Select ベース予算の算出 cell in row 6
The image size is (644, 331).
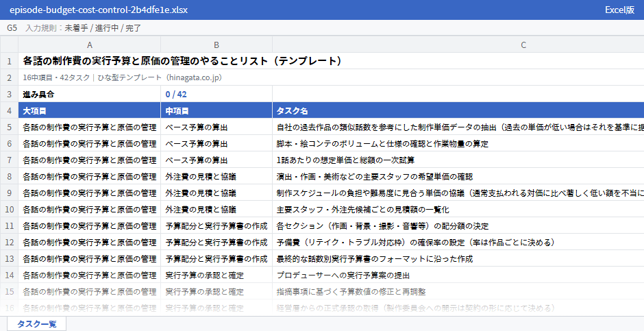tap(216, 143)
